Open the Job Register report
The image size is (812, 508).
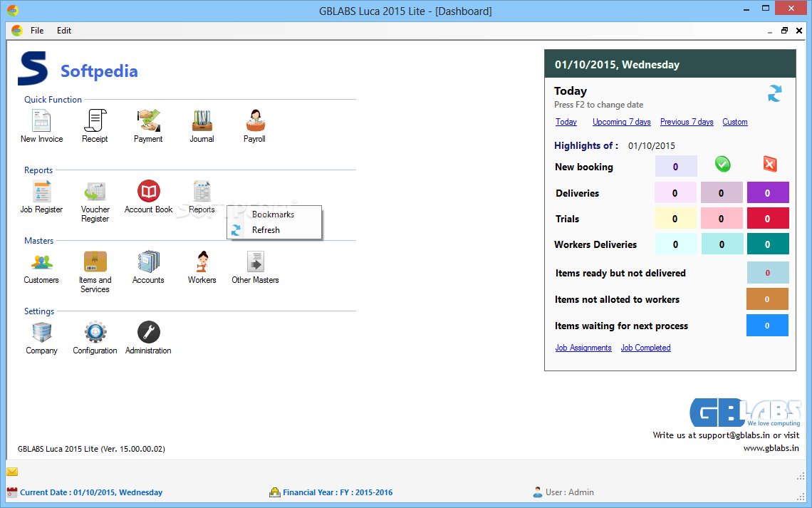tap(41, 197)
